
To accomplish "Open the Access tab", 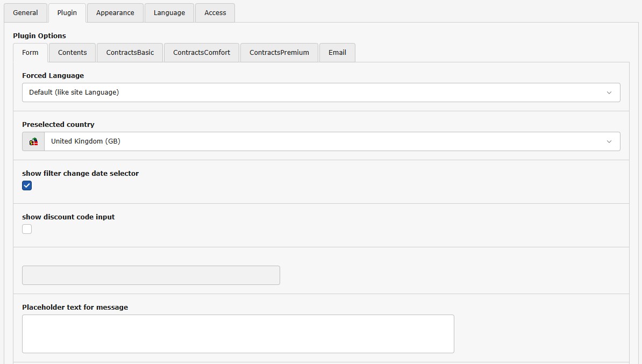I will tap(215, 13).
